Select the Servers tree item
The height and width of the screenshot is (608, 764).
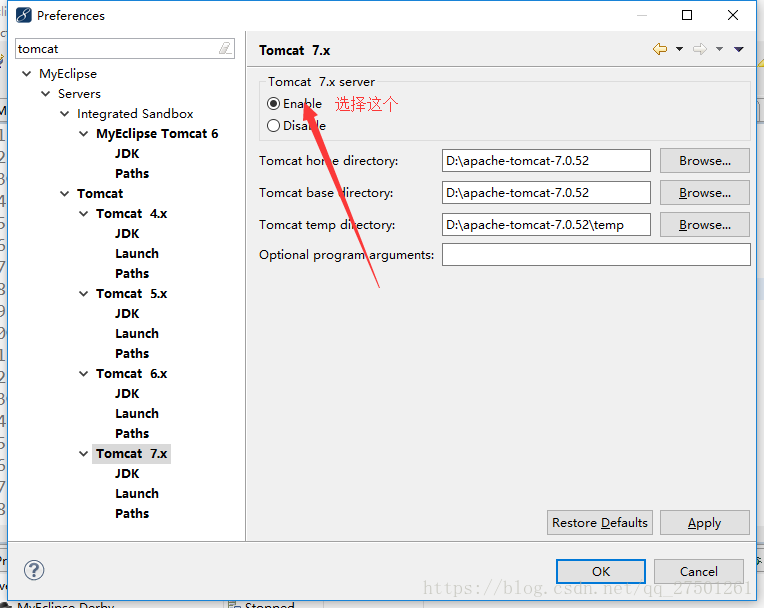point(79,94)
